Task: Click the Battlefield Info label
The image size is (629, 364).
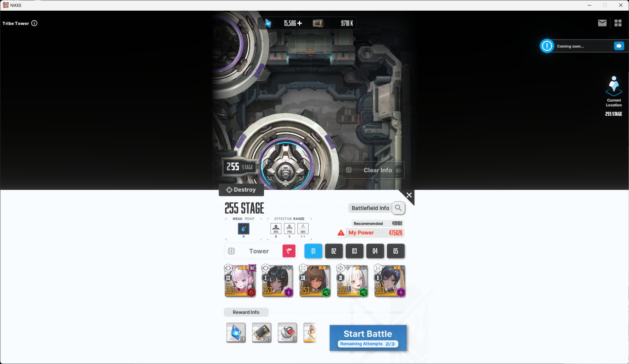Action: [371, 208]
